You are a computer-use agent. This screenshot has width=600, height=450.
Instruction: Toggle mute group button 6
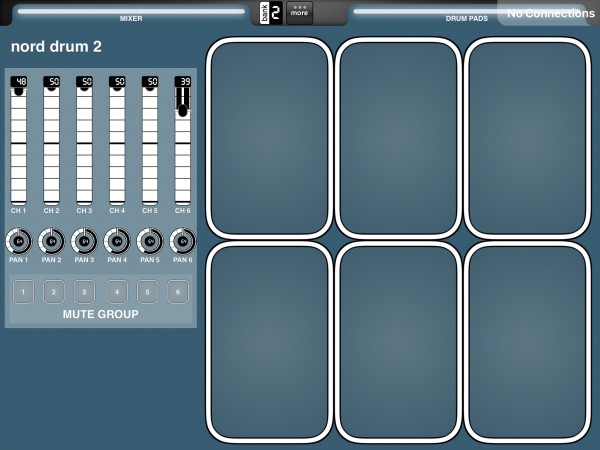point(178,292)
